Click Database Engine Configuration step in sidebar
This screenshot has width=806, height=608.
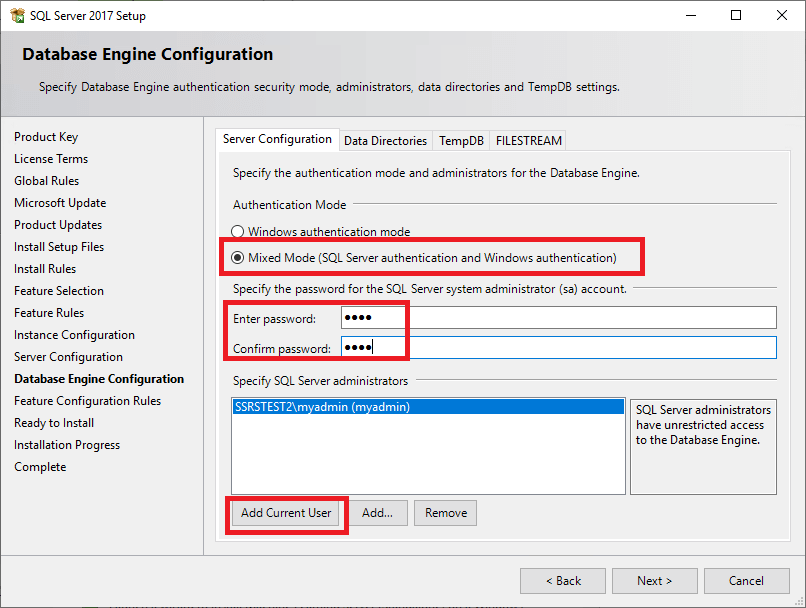tap(99, 379)
